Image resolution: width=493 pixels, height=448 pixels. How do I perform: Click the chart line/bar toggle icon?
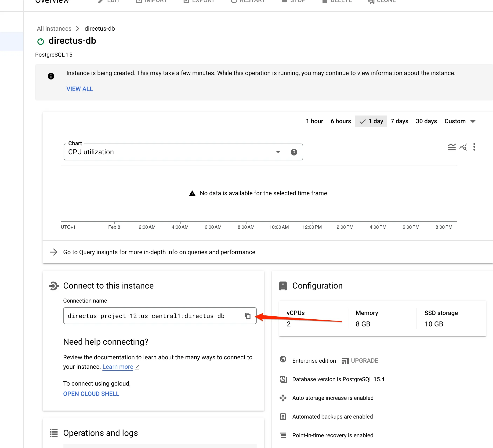point(451,147)
